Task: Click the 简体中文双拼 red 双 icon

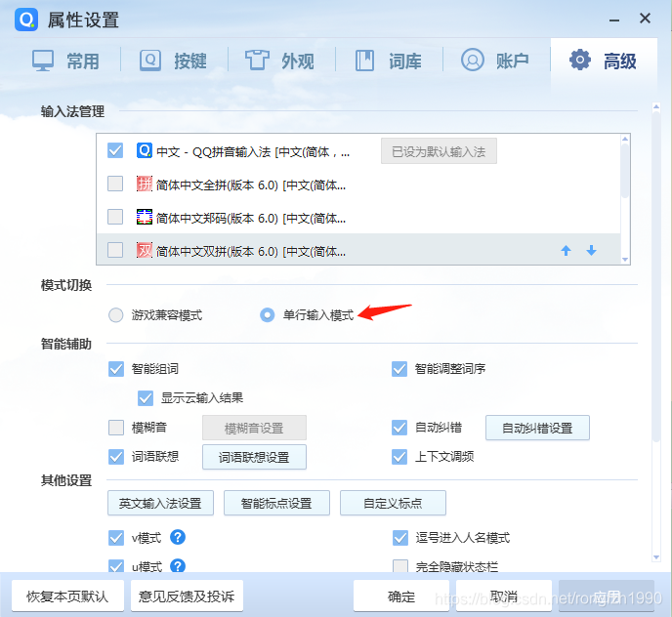Action: pyautogui.click(x=144, y=250)
